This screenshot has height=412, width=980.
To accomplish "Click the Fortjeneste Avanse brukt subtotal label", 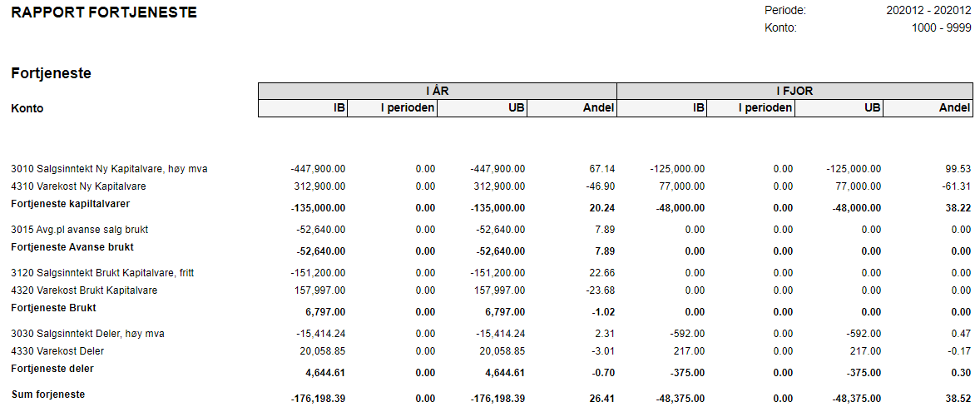I will [72, 246].
